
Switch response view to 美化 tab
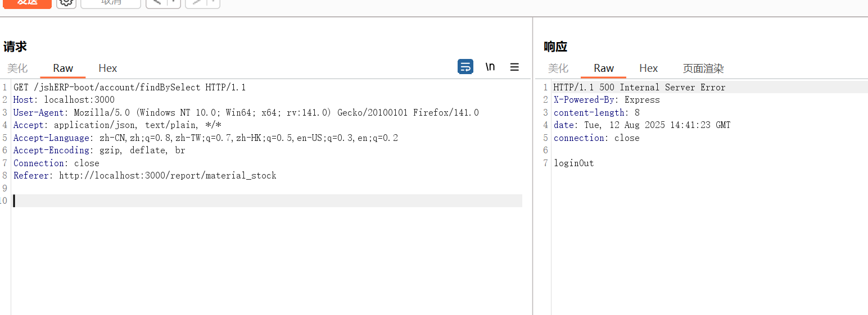tap(558, 69)
